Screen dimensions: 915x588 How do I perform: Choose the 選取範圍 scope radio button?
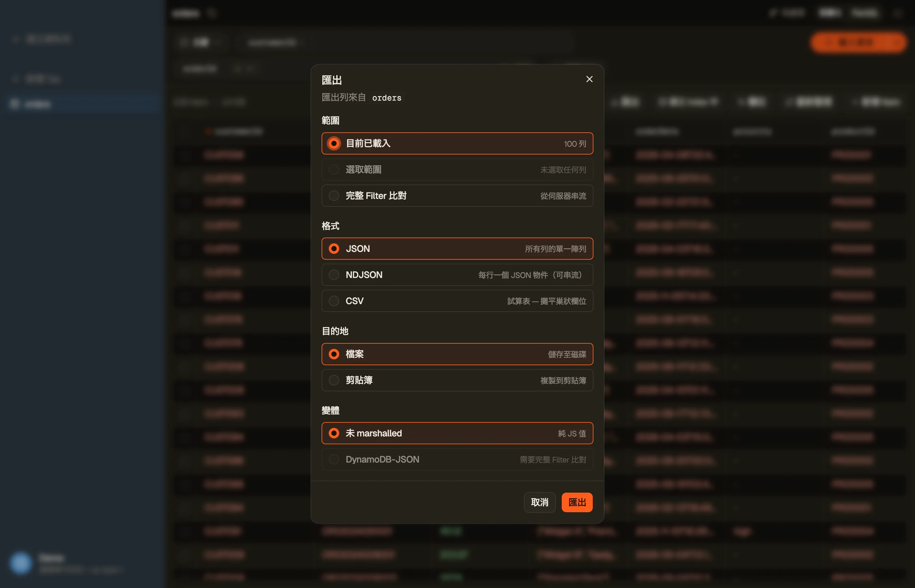pyautogui.click(x=457, y=170)
